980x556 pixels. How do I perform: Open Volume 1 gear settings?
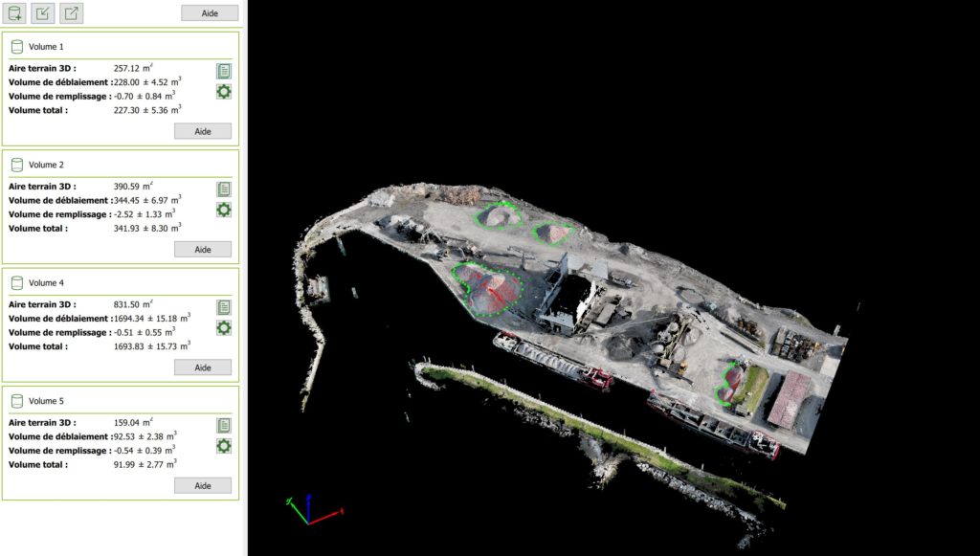point(224,92)
